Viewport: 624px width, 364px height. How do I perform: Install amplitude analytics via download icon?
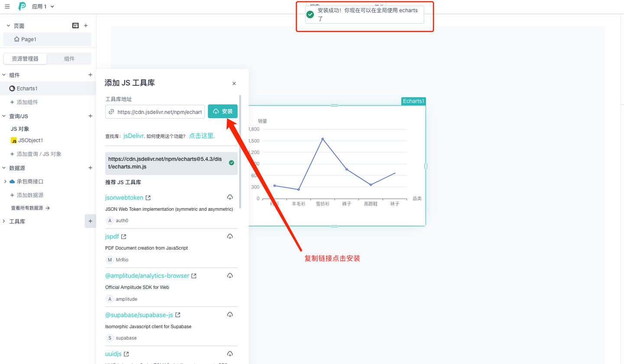click(x=230, y=276)
